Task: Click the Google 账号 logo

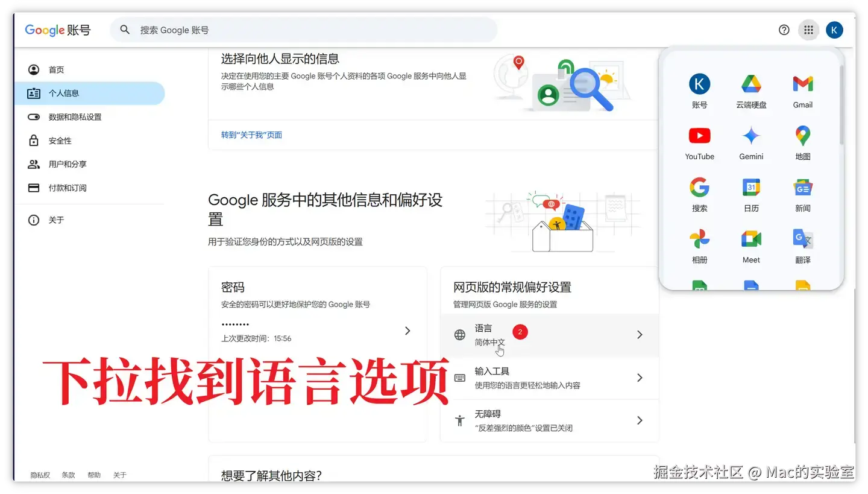Action: 58,30
